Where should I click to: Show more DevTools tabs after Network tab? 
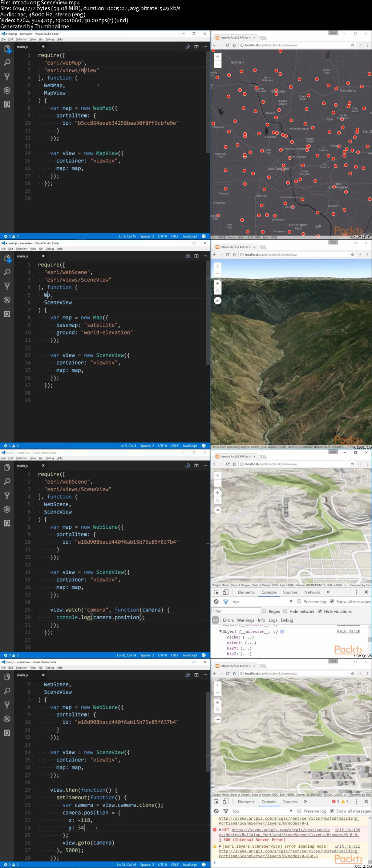pos(328,592)
